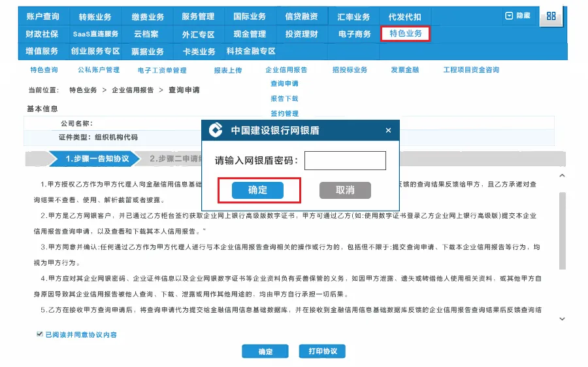Click the 隐藏 hide menu toggle

518,16
